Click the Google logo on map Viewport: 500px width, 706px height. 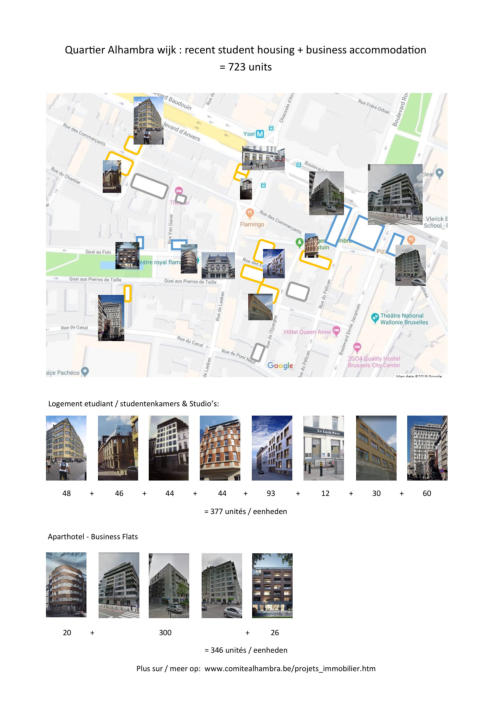(280, 366)
